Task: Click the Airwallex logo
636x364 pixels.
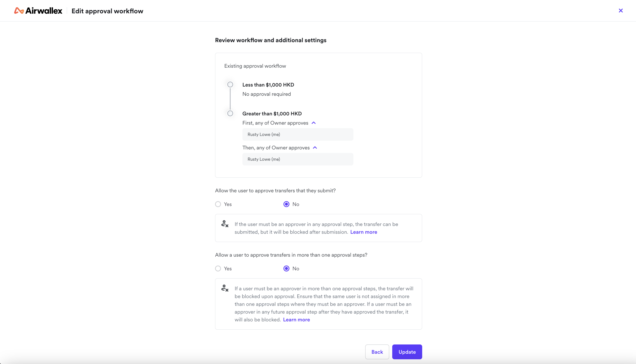Action: (38, 11)
